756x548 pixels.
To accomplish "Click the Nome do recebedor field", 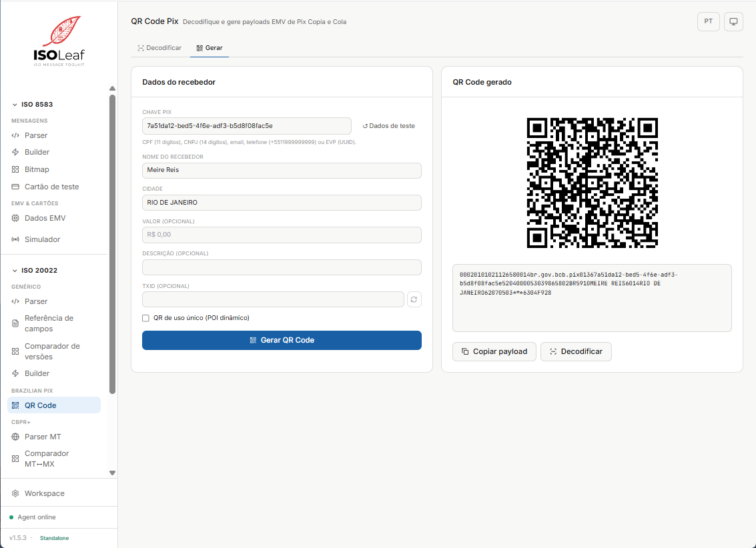I will [282, 171].
